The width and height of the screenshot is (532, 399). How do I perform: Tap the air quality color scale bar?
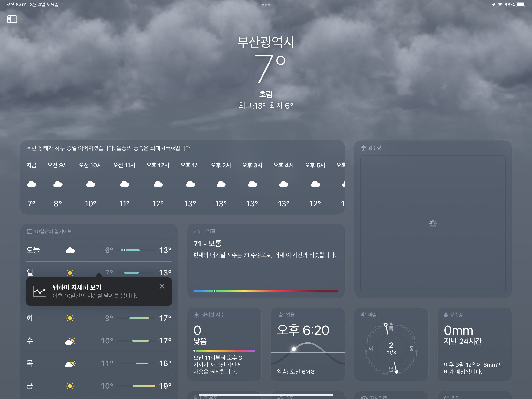point(266,291)
